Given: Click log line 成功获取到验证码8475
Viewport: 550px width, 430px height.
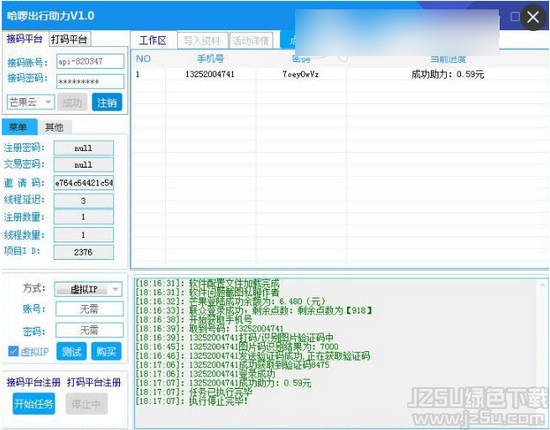Looking at the screenshot, I should coord(233,365).
